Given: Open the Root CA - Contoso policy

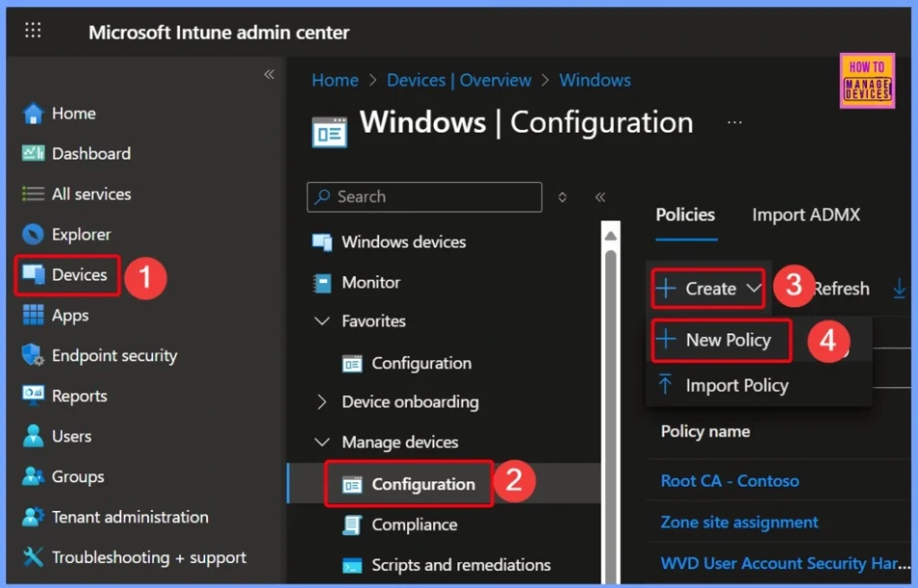Looking at the screenshot, I should (730, 480).
